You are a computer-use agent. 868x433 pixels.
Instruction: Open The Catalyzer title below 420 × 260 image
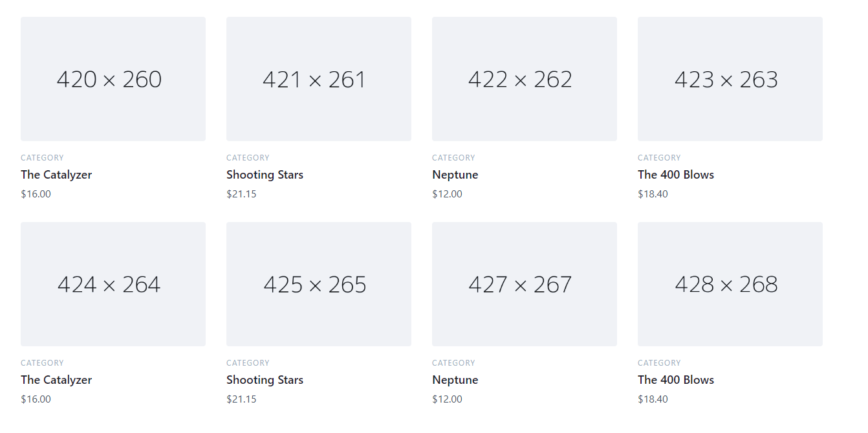56,175
